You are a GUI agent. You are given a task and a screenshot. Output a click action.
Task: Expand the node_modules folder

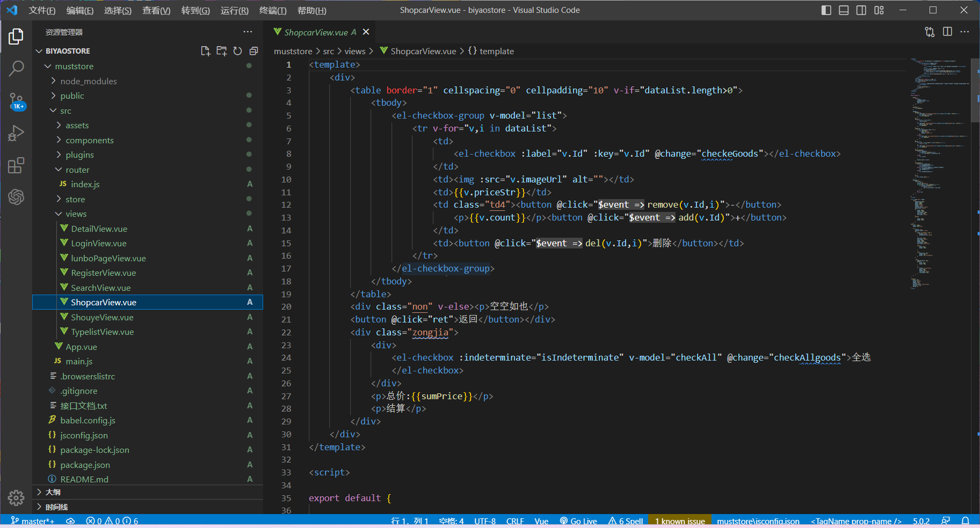click(53, 81)
